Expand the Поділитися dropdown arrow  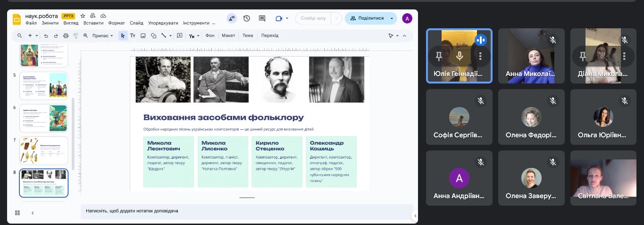point(392,18)
